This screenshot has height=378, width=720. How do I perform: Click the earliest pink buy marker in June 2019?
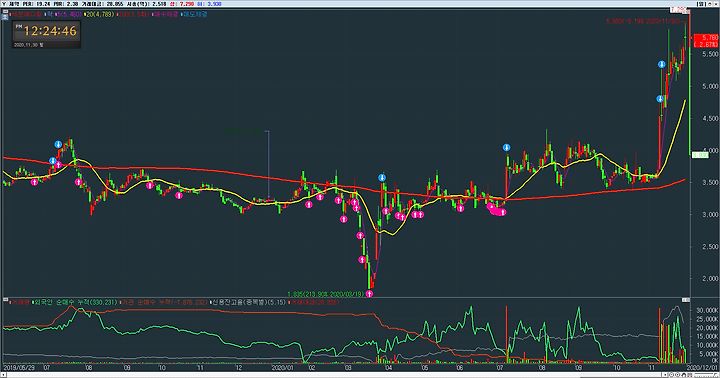click(34, 182)
